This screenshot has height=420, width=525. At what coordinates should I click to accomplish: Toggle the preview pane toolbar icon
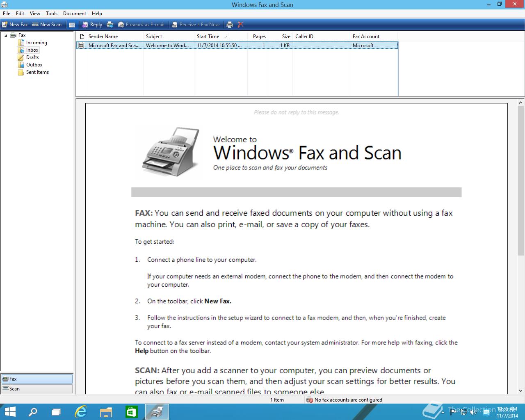click(x=72, y=25)
